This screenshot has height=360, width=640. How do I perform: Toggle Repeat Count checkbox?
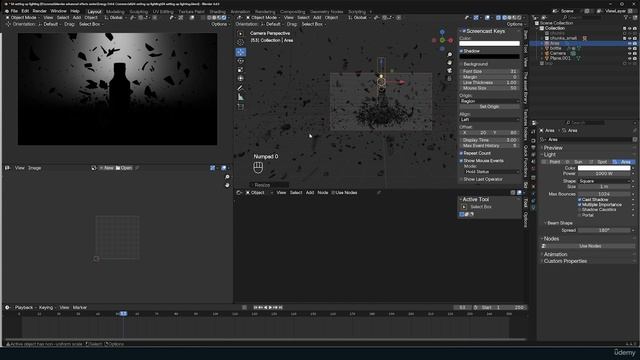point(461,153)
